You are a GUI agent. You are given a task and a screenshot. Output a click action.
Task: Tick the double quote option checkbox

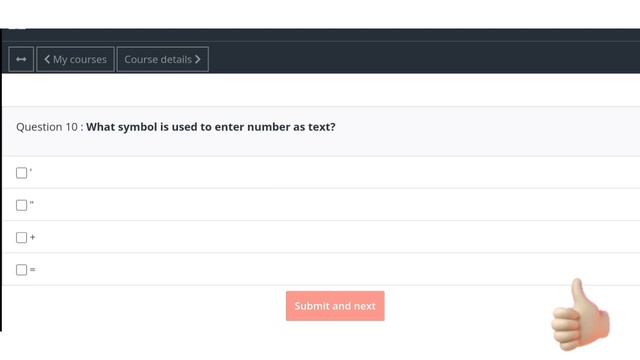pos(22,205)
